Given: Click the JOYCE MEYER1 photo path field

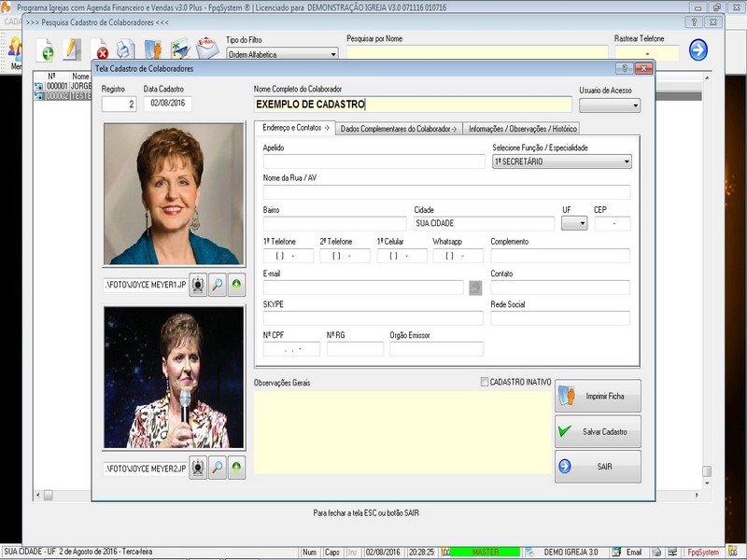Looking at the screenshot, I should click(x=146, y=285).
